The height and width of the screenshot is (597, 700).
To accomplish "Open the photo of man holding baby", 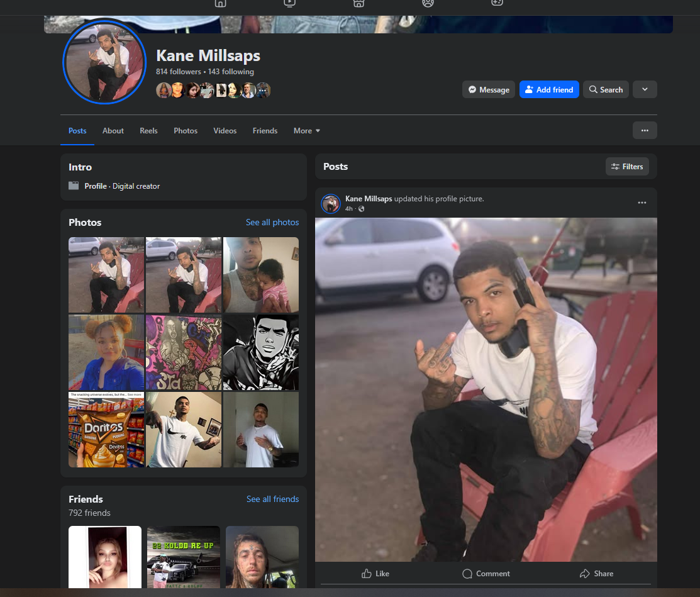I will 261,275.
